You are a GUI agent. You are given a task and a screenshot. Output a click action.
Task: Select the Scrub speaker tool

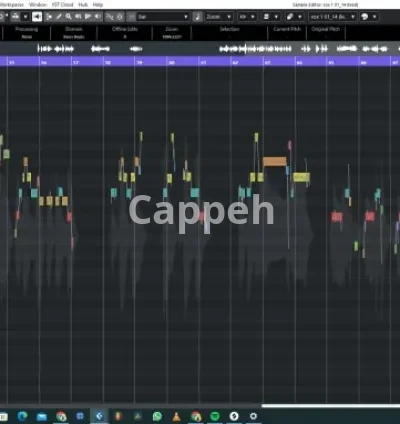tap(98, 17)
